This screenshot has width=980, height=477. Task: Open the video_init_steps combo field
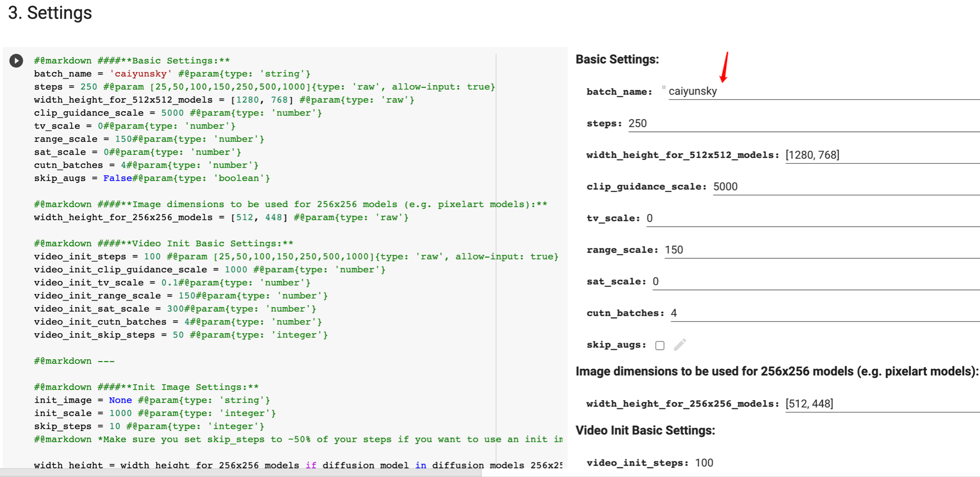pyautogui.click(x=832, y=462)
